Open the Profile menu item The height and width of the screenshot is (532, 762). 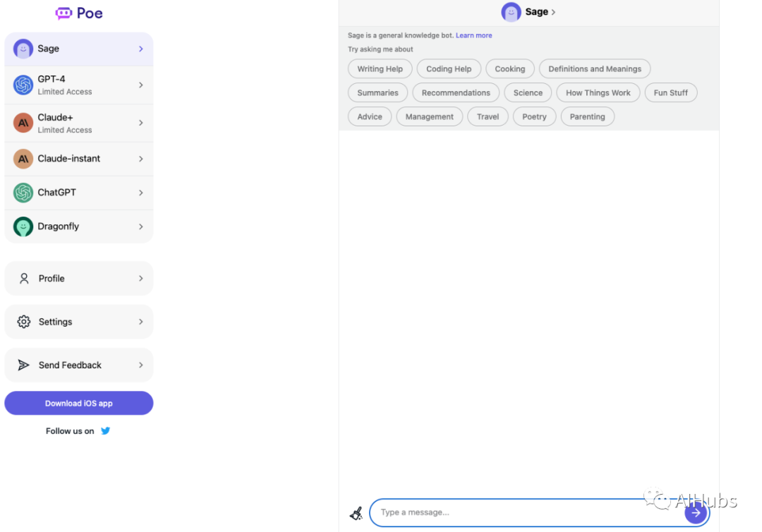(78, 279)
